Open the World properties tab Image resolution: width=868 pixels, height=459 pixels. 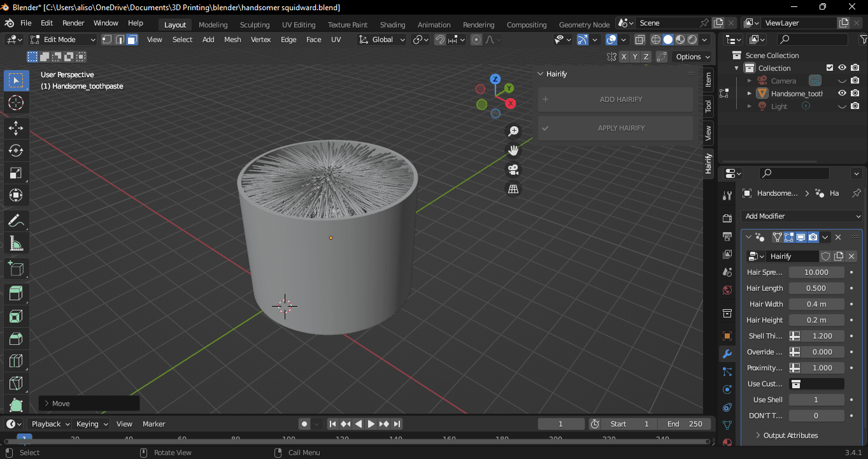727,290
